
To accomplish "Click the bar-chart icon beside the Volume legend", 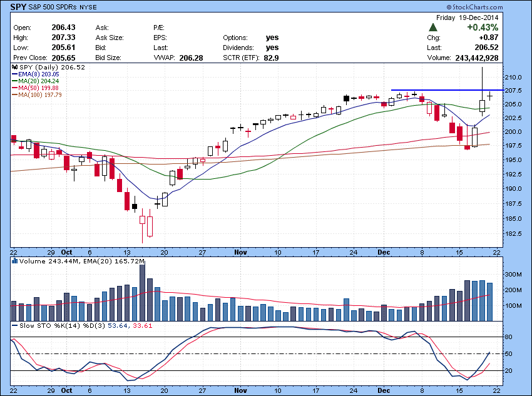I will tap(14, 261).
